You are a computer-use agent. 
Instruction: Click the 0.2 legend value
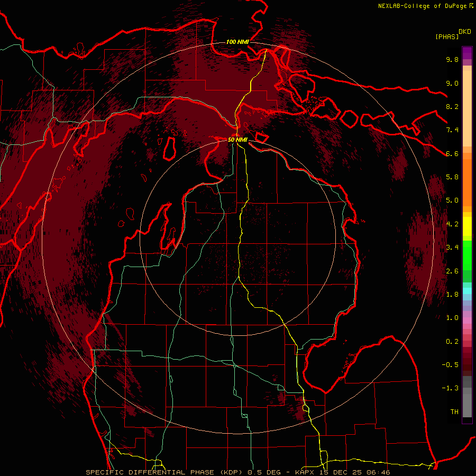[x=452, y=342]
